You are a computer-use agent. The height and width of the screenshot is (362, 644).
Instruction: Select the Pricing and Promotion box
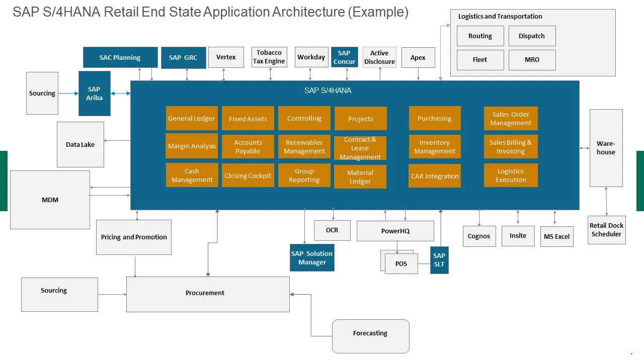coord(133,237)
